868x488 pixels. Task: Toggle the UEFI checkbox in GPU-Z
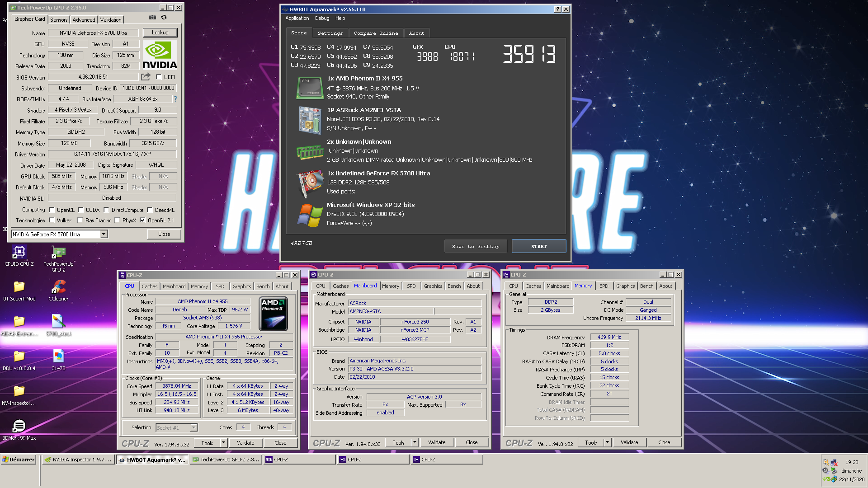[159, 77]
